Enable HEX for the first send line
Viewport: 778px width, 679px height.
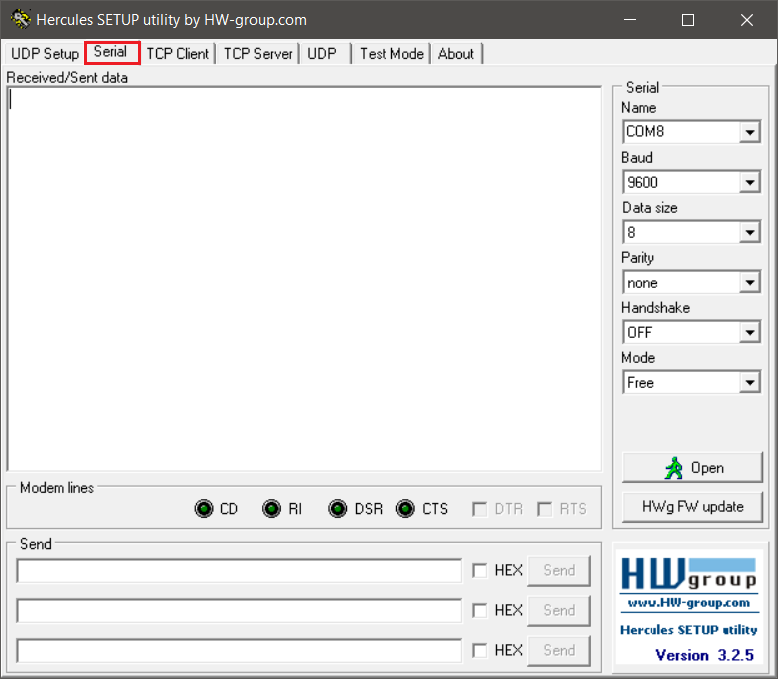[x=480, y=570]
